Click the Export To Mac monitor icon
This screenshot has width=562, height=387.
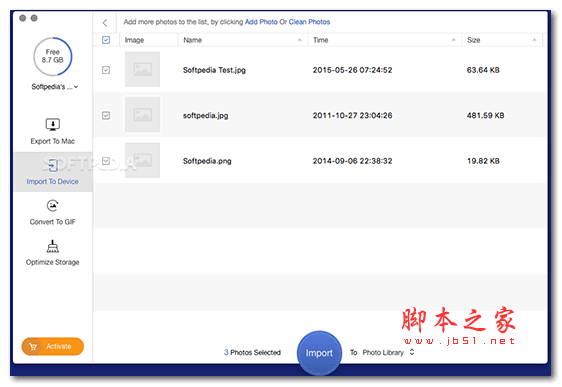(53, 124)
